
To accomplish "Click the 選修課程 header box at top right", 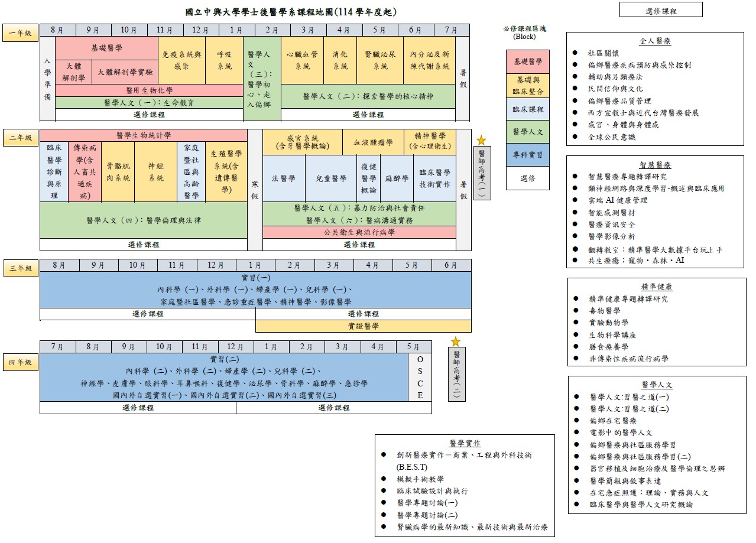I will [x=660, y=11].
